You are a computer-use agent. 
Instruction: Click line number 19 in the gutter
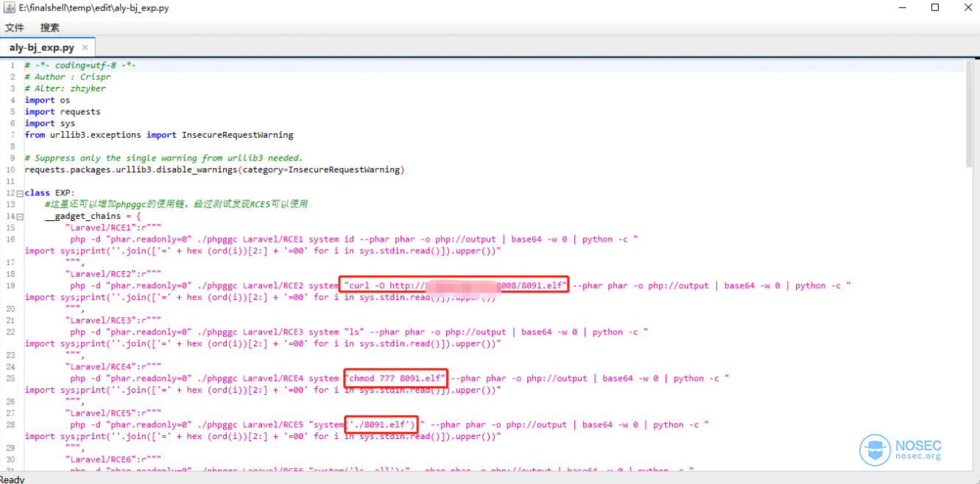click(10, 286)
